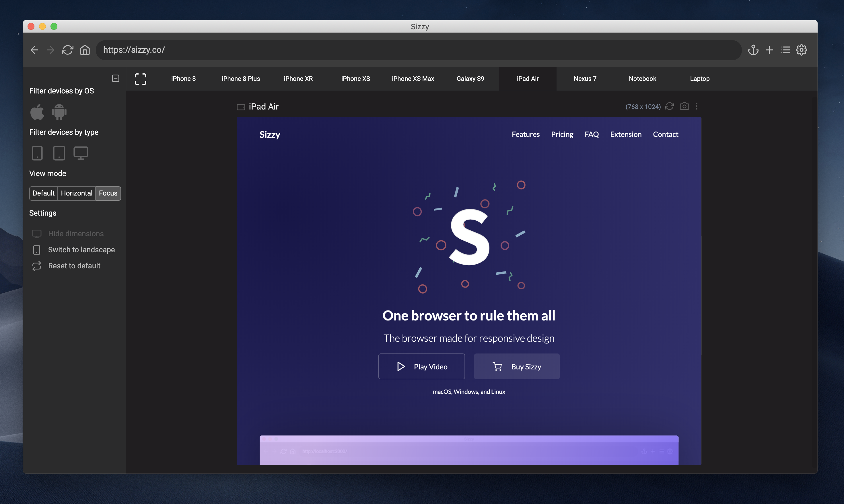Switch to the Laptop tab

click(x=700, y=79)
